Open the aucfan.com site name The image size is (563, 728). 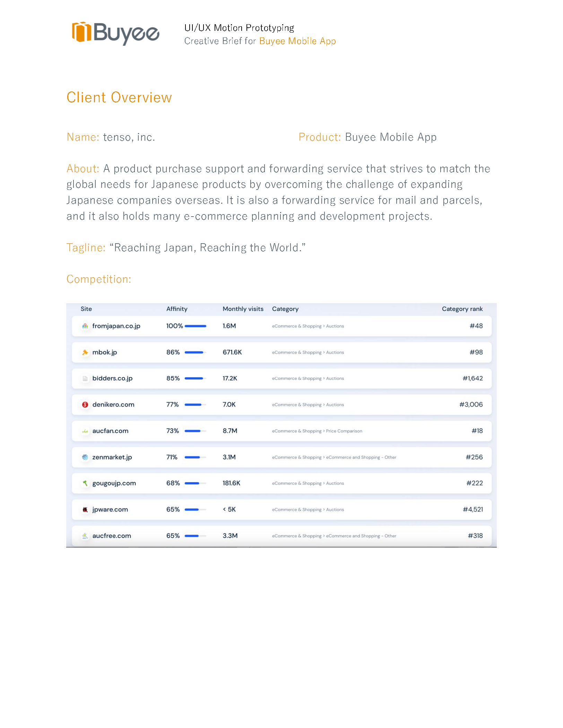coord(110,431)
